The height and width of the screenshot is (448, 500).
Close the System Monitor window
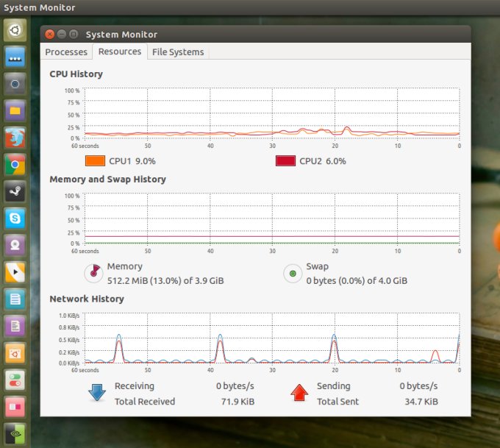click(49, 34)
